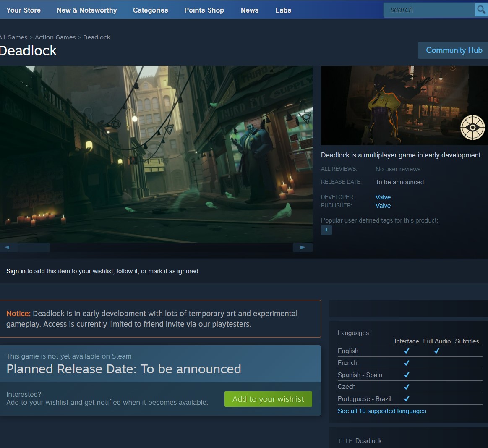The image size is (488, 448).
Task: Click Sign in to add to wishlist
Action: pos(16,271)
